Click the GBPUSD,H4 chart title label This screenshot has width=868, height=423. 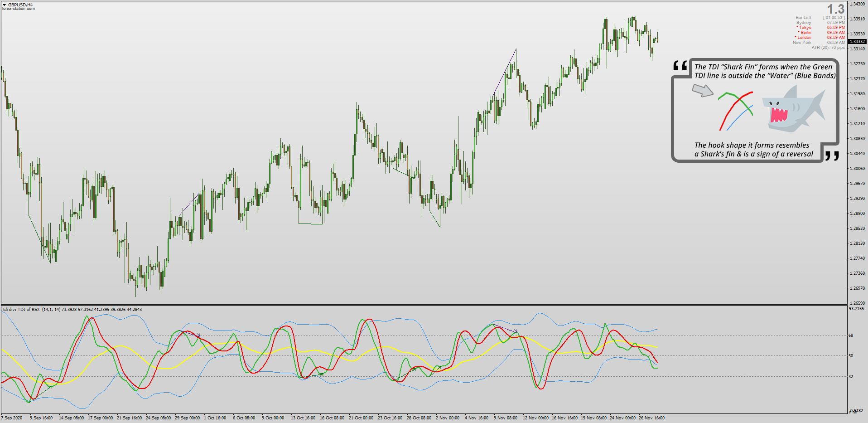click(x=20, y=5)
